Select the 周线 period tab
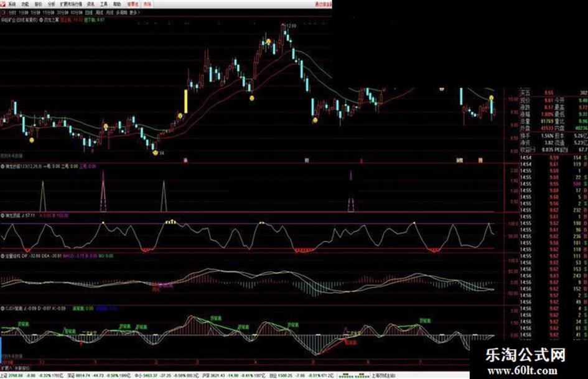This screenshot has height=379, width=588. (x=100, y=12)
